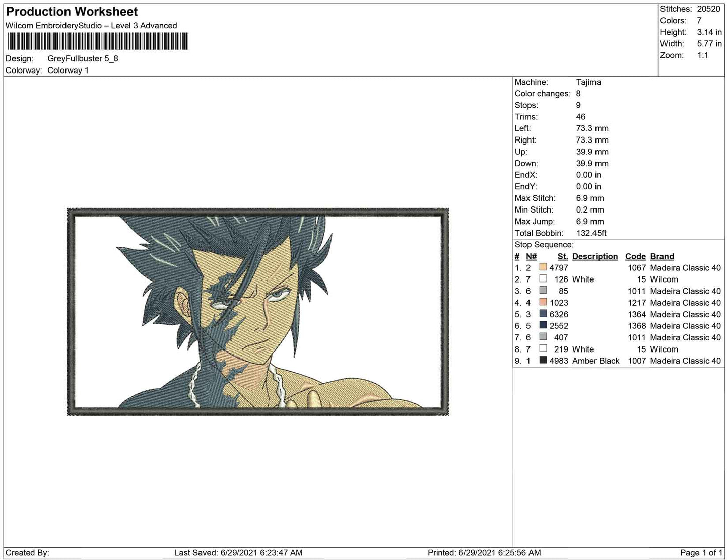Click the grey swatch for stop 3
The height and width of the screenshot is (560, 728).
tap(543, 291)
